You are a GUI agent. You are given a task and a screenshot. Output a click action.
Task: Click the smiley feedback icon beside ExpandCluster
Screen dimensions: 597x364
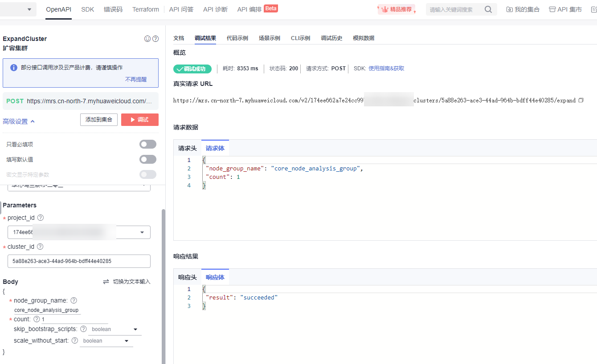[x=147, y=39]
